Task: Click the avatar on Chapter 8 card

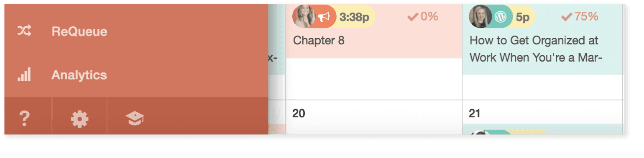Action: pyautogui.click(x=304, y=17)
